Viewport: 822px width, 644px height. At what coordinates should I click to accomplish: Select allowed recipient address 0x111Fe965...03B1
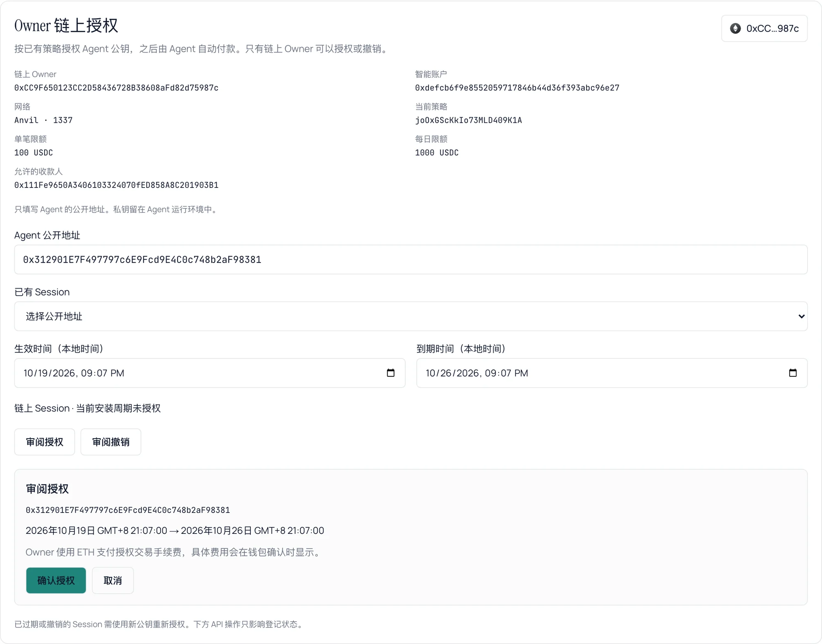click(x=116, y=185)
